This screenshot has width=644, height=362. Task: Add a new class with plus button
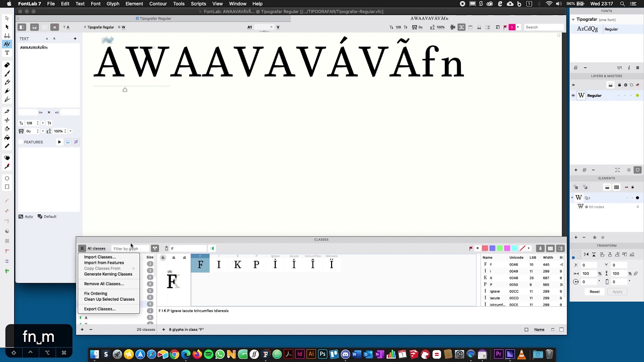pyautogui.click(x=82, y=329)
